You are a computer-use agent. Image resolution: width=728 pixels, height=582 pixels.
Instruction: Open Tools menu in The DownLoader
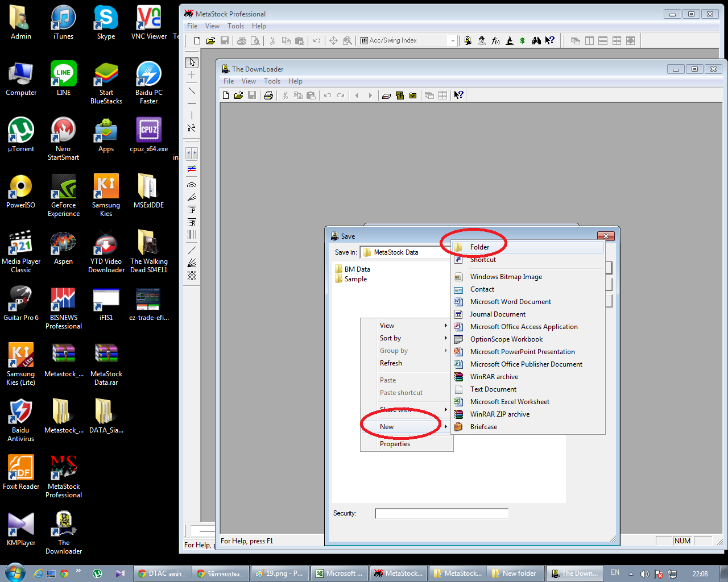click(x=272, y=81)
